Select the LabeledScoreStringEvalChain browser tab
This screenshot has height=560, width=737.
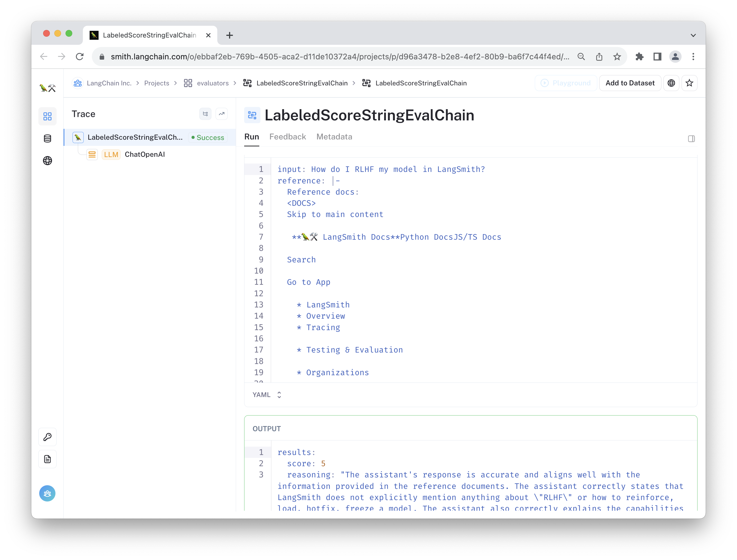(150, 35)
